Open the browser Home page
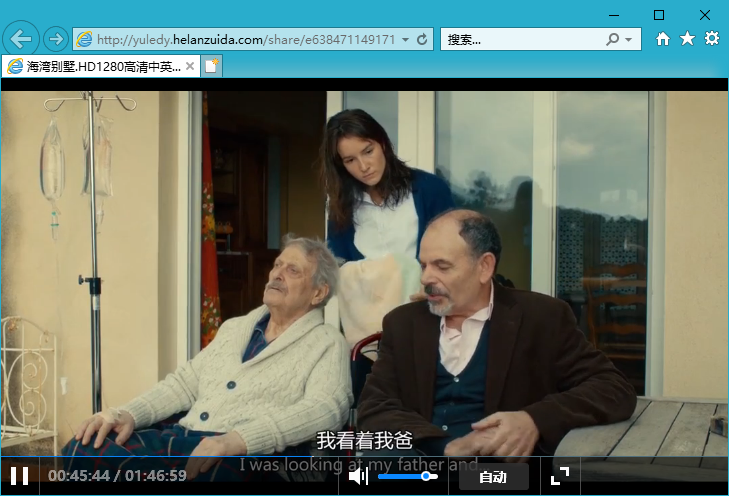Image resolution: width=729 pixels, height=496 pixels. [663, 39]
